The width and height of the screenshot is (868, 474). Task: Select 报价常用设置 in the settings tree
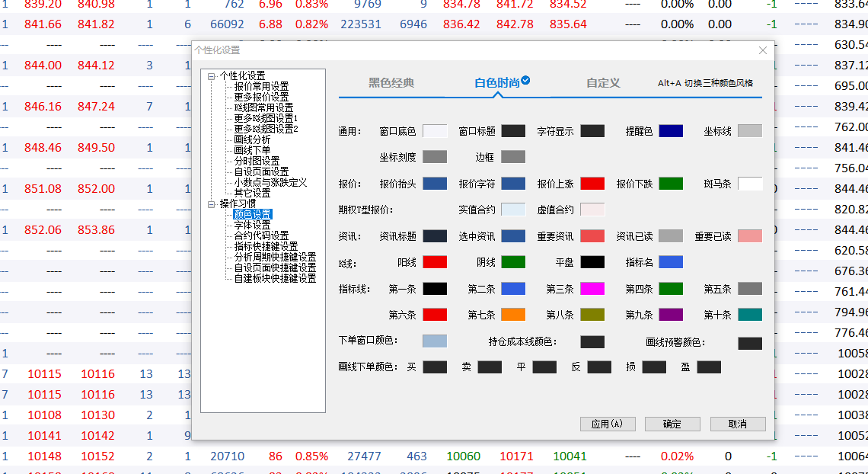(x=261, y=87)
